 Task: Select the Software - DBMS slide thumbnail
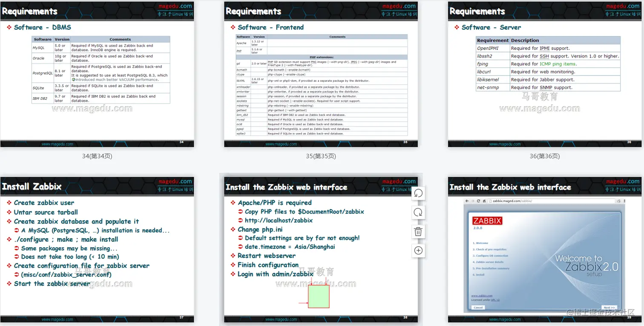pyautogui.click(x=97, y=74)
